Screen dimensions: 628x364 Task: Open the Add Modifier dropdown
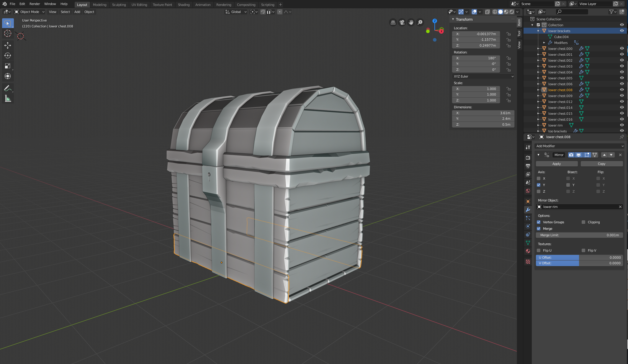(x=580, y=146)
